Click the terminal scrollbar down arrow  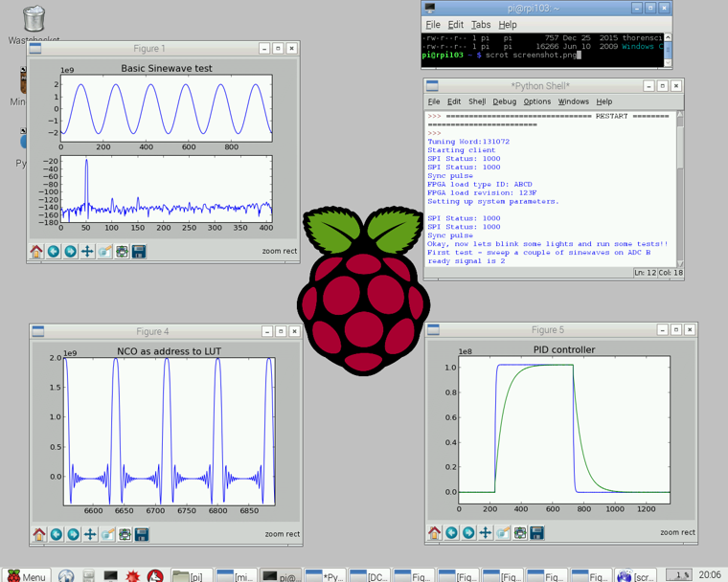668,63
